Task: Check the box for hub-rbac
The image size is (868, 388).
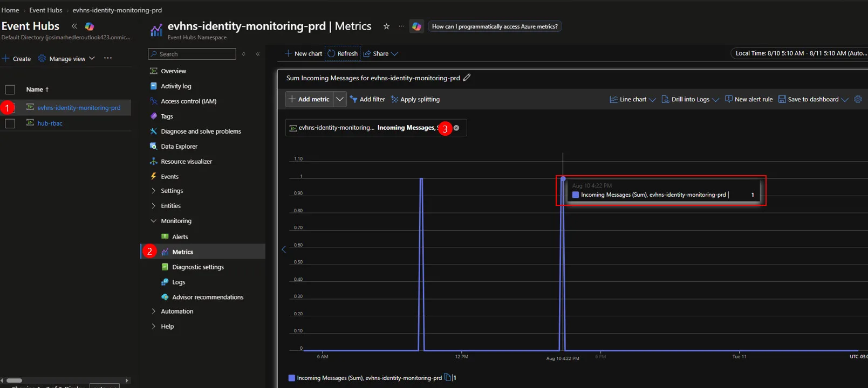Action: pos(10,123)
